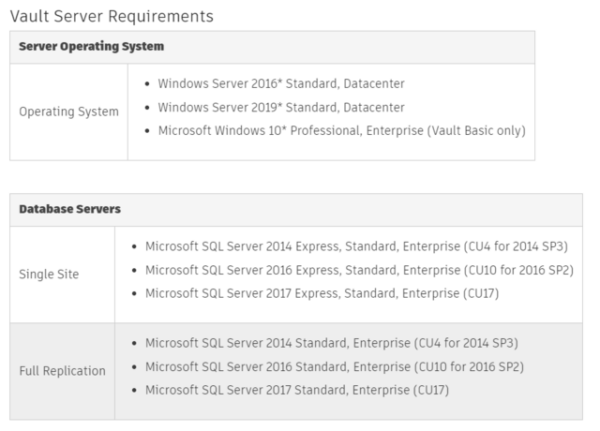
Task: Click the Full Replication row label
Action: tap(62, 370)
